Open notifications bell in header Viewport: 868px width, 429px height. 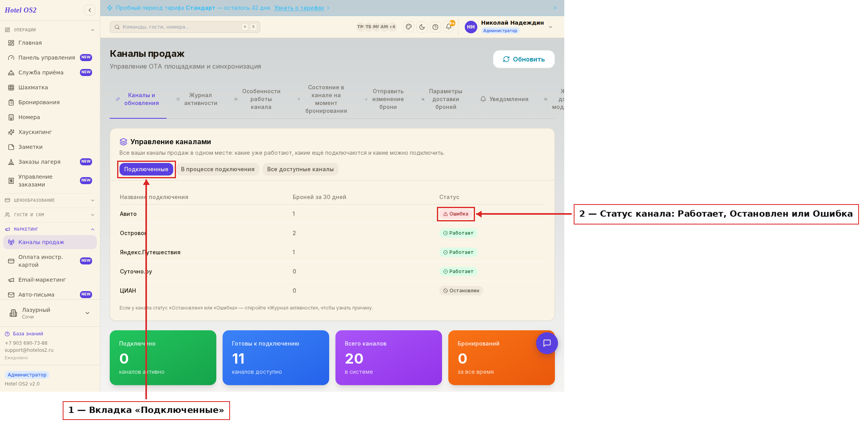coord(449,27)
